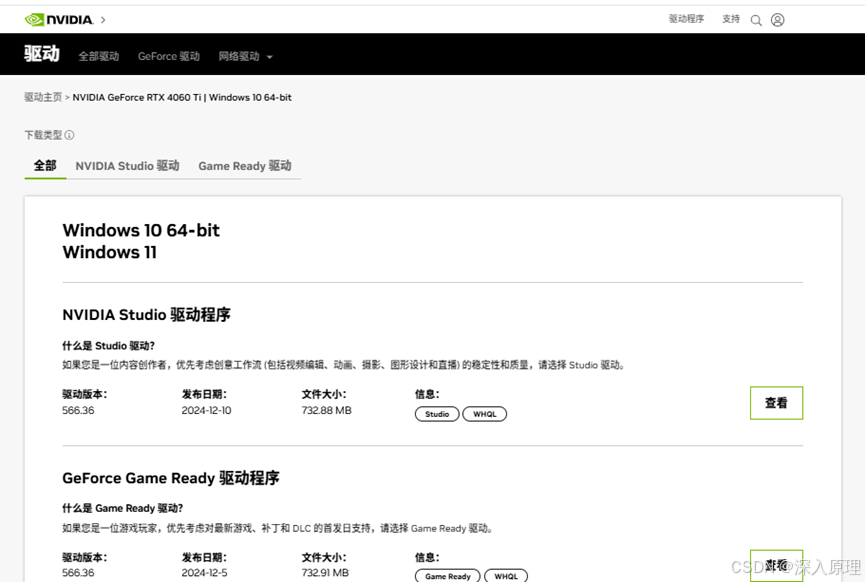
Task: Open the user account icon
Action: tap(777, 20)
